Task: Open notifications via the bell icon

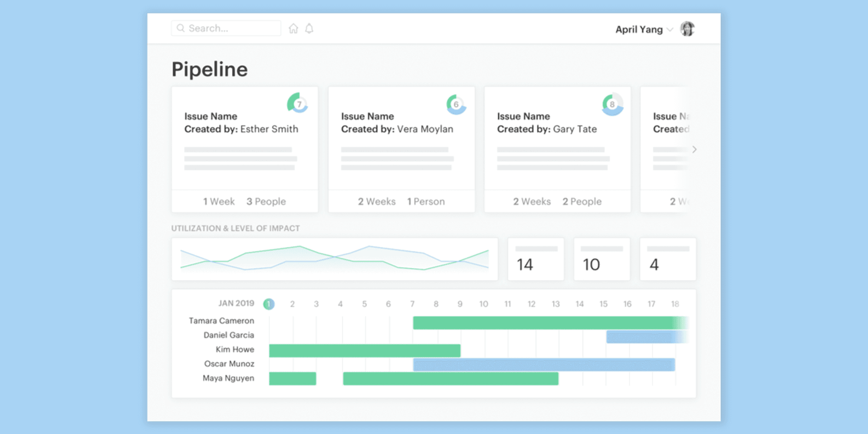Action: pos(309,29)
